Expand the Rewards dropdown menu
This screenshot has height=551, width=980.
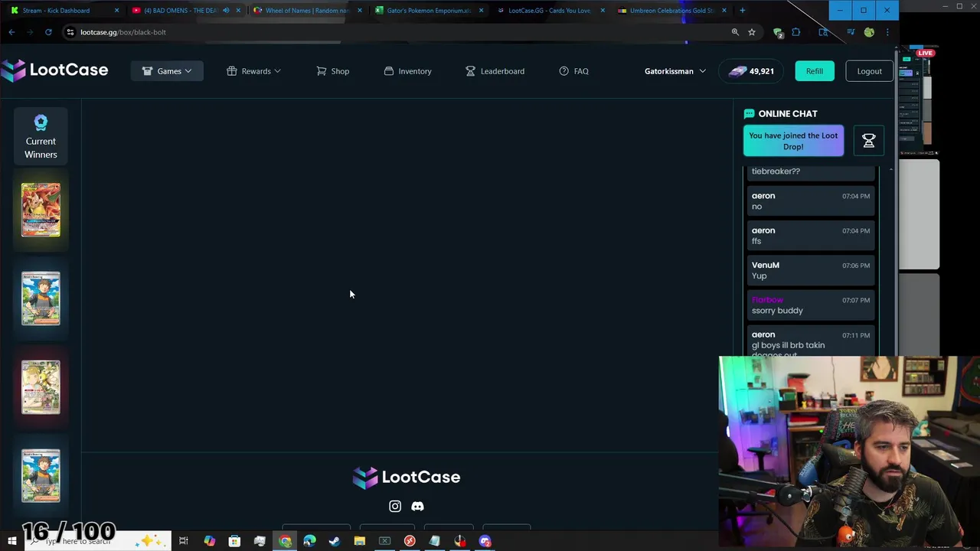point(254,71)
